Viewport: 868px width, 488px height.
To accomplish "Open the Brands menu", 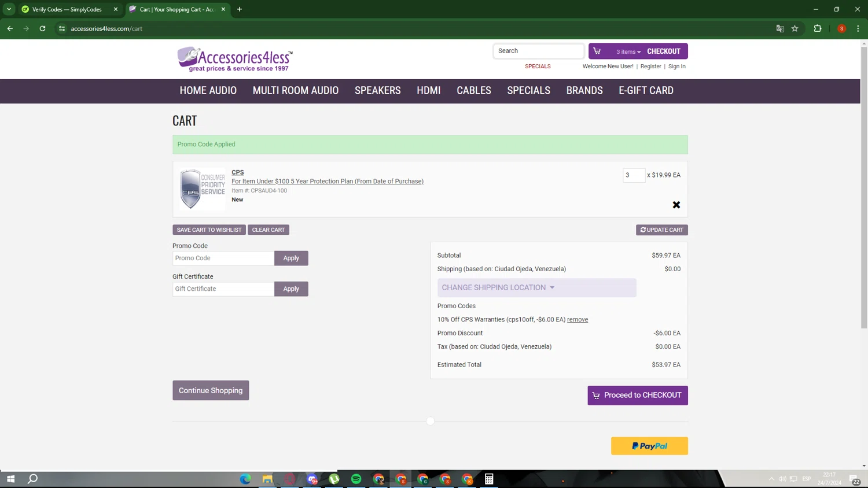I will [x=584, y=91].
